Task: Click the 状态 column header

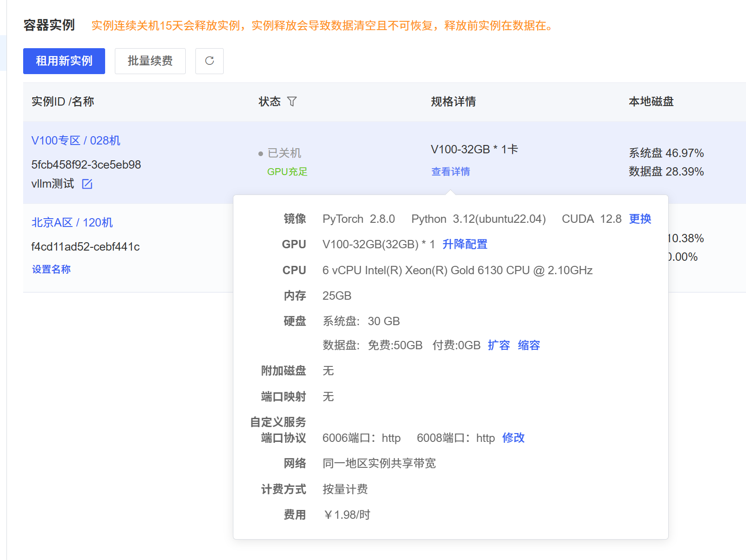Action: pyautogui.click(x=270, y=101)
